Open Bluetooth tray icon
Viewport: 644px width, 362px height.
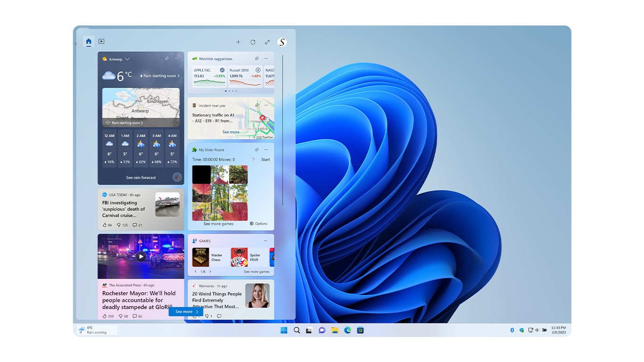click(x=512, y=330)
